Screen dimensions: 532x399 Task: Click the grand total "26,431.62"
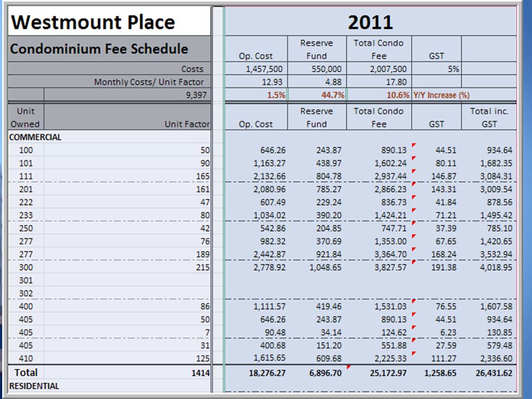(x=494, y=373)
